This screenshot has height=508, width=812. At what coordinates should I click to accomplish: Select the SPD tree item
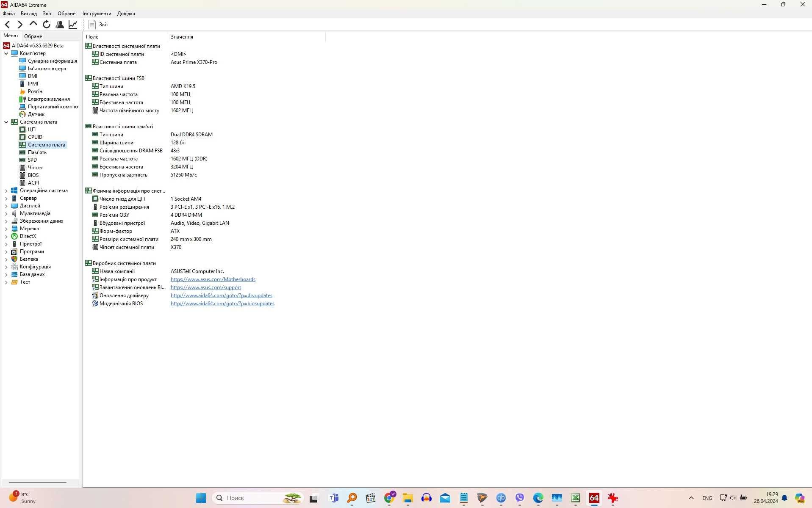32,160
